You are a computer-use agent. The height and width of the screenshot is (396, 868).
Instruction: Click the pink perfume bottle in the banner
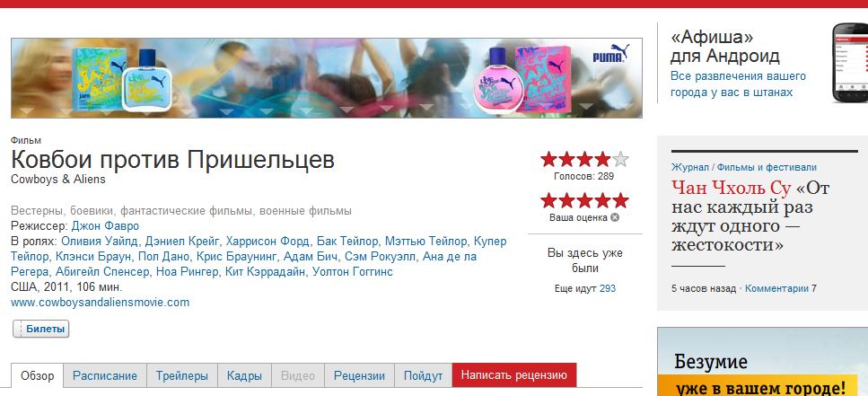[497, 84]
